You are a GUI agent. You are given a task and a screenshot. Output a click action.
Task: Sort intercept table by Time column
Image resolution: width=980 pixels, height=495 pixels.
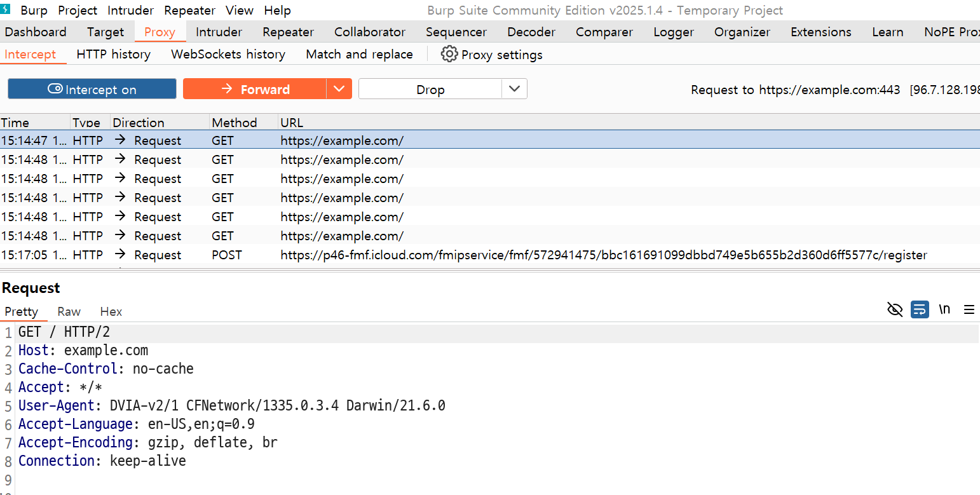click(x=34, y=122)
